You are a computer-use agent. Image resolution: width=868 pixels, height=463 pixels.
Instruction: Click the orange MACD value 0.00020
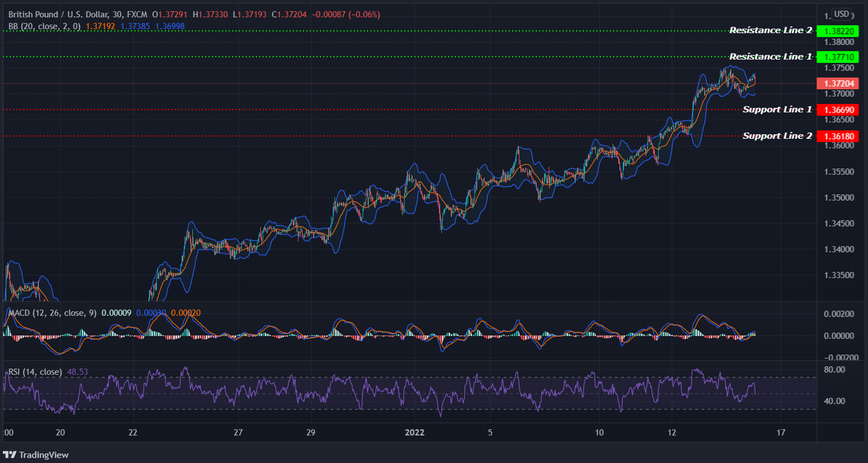pos(187,312)
